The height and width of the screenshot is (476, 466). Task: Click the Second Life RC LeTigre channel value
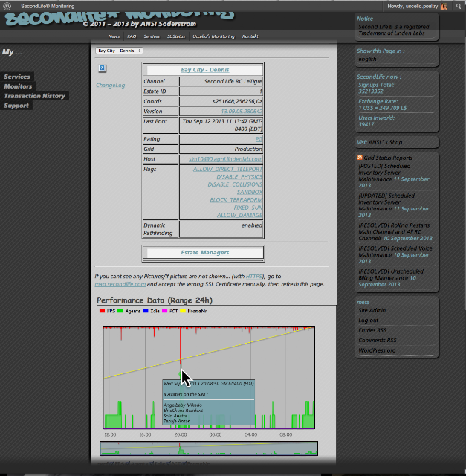pyautogui.click(x=233, y=81)
